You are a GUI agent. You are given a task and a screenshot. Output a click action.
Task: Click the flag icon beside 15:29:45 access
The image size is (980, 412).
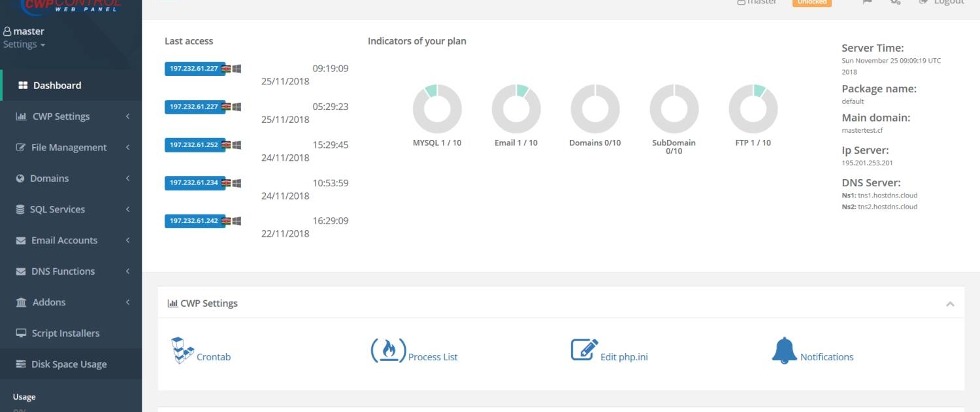point(226,145)
